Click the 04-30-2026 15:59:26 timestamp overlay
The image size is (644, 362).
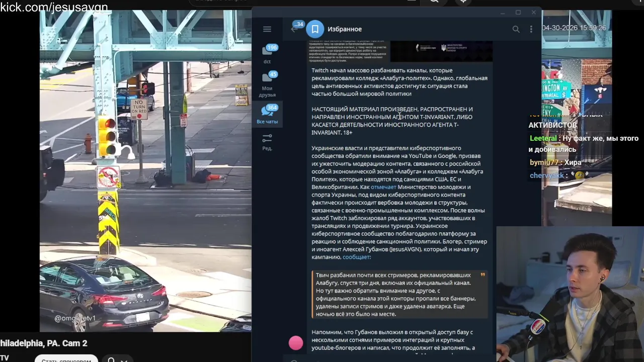coord(574,28)
